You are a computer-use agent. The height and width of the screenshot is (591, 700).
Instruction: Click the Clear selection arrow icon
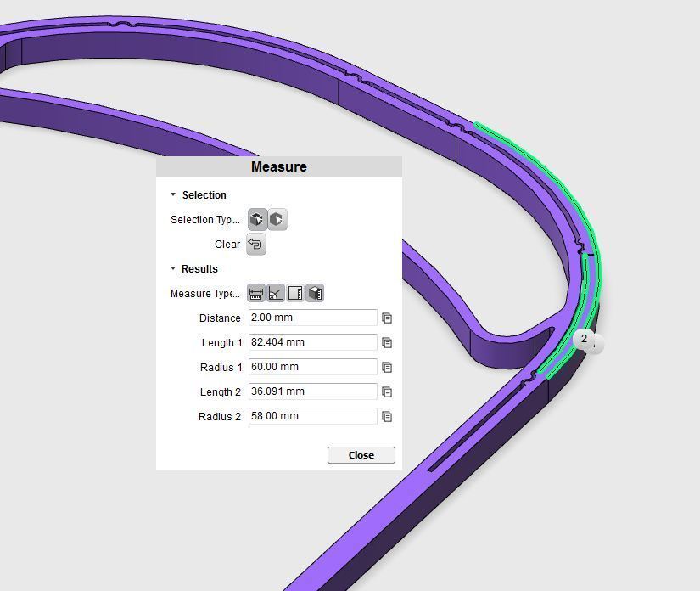(255, 244)
